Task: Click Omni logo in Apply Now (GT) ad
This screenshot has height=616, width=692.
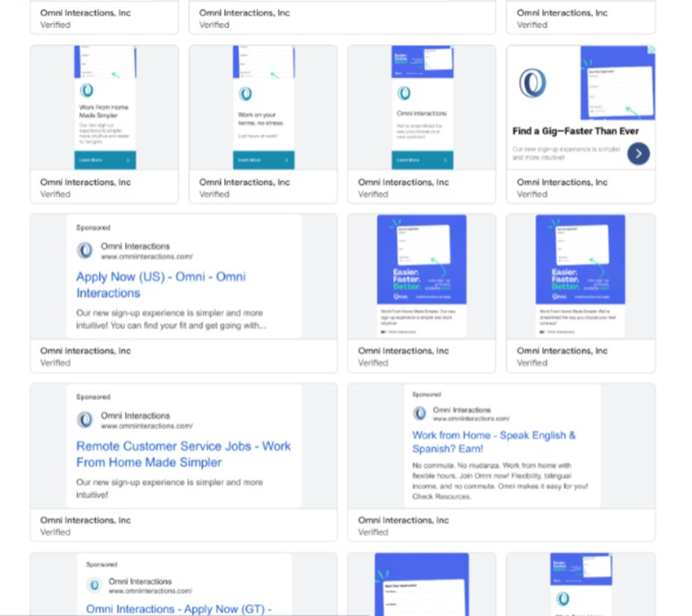Action: point(94,585)
